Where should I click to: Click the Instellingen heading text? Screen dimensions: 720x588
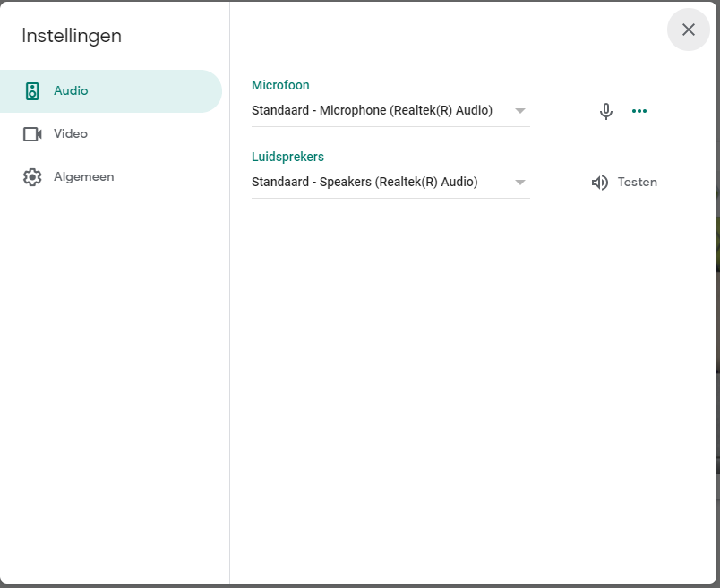point(72,36)
